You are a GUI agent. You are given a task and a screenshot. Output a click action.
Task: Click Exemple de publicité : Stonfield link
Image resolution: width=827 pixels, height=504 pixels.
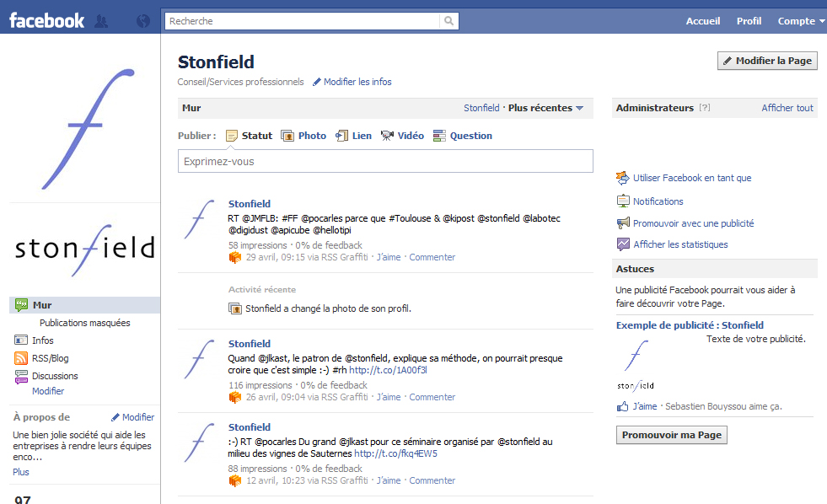pyautogui.click(x=690, y=325)
